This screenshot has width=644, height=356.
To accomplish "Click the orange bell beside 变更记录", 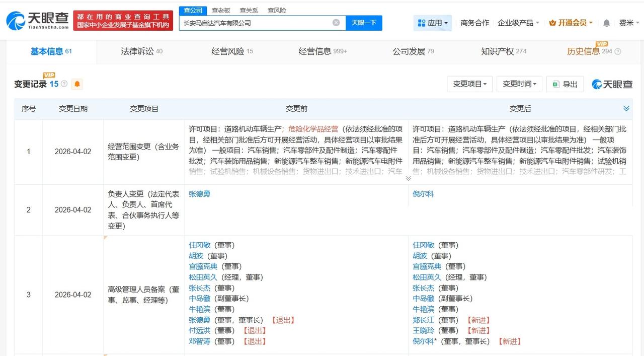I will tap(77, 84).
